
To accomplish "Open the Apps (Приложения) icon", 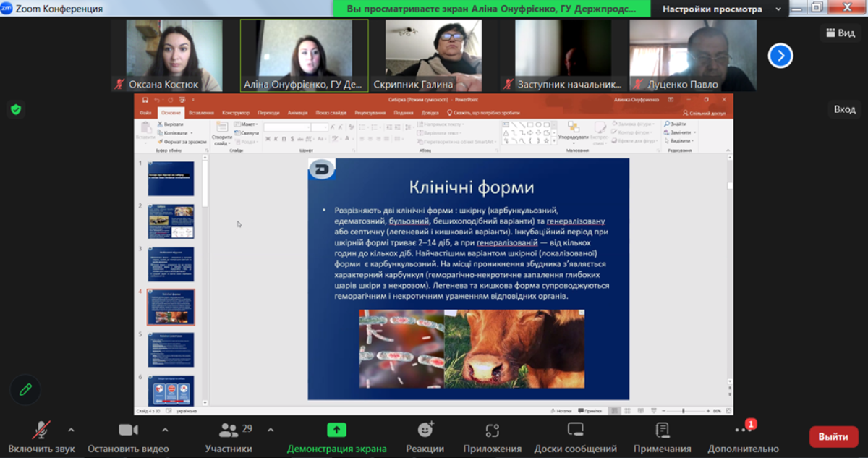I will tap(493, 431).
